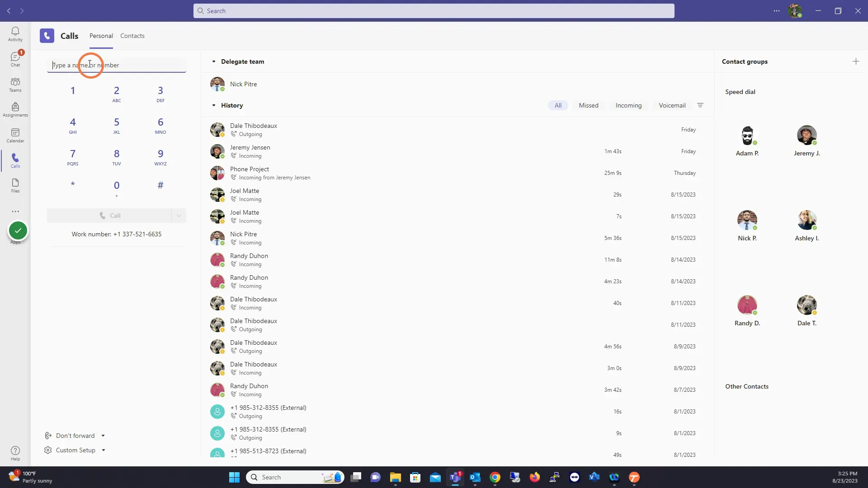Select Nick Pitre under Delegate team
Viewport: 868px width, 488px height.
pos(458,84)
